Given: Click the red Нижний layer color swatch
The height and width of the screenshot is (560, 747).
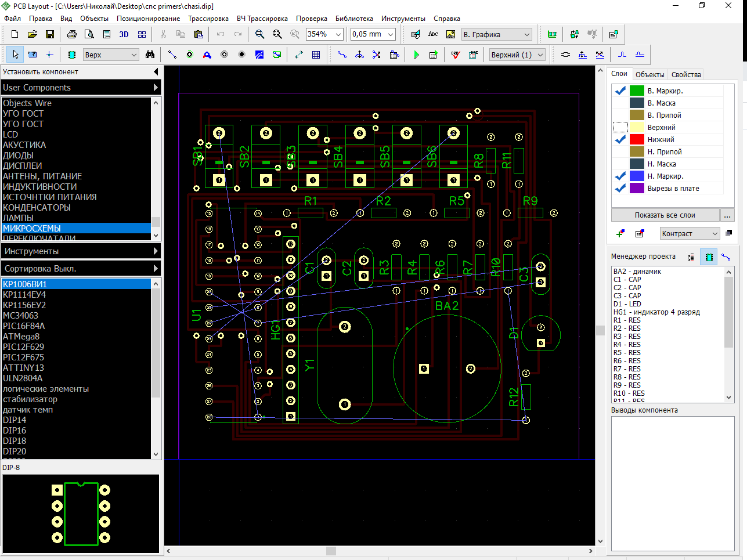Looking at the screenshot, I should pyautogui.click(x=637, y=140).
